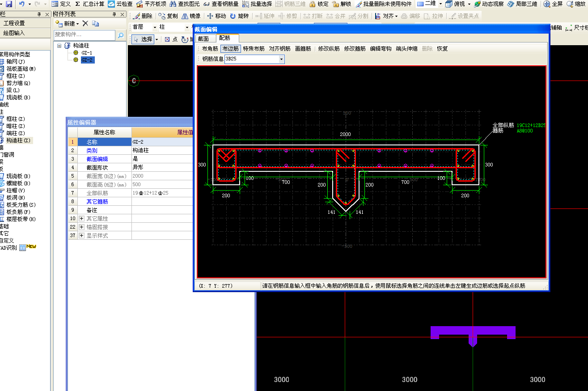Delete component with X icon in 构件列表
588x391 pixels.
point(85,23)
